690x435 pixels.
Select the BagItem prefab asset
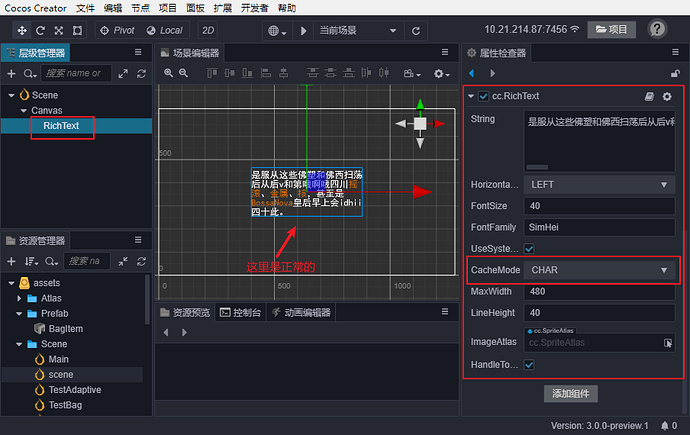66,329
